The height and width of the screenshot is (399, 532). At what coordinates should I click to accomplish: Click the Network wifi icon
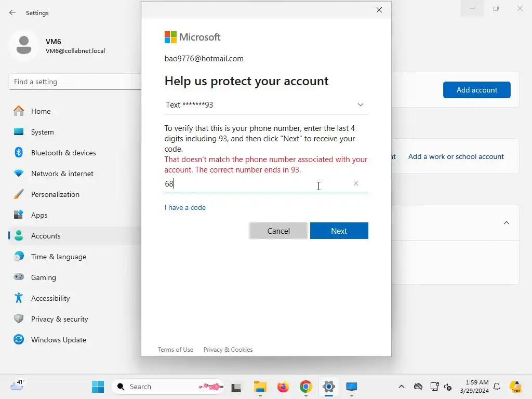click(19, 174)
